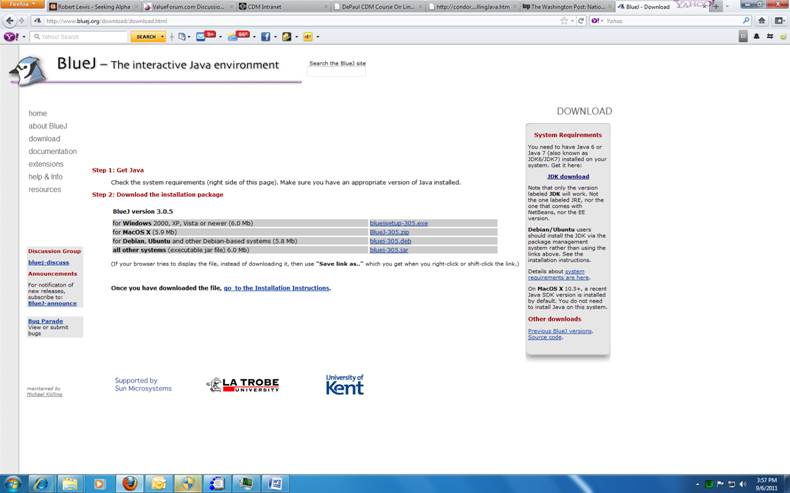The width and height of the screenshot is (790, 493).
Task: Click in the Yahoo! Search toolbar field
Action: point(79,37)
